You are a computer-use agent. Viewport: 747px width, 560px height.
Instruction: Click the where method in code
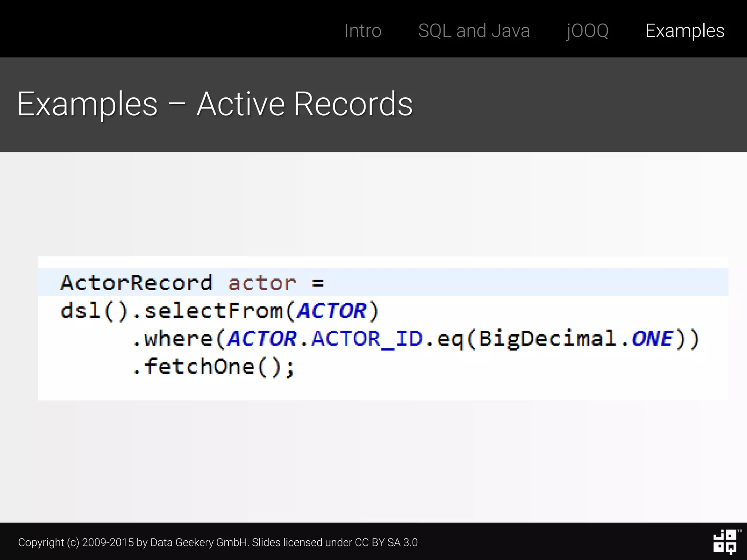click(x=179, y=339)
